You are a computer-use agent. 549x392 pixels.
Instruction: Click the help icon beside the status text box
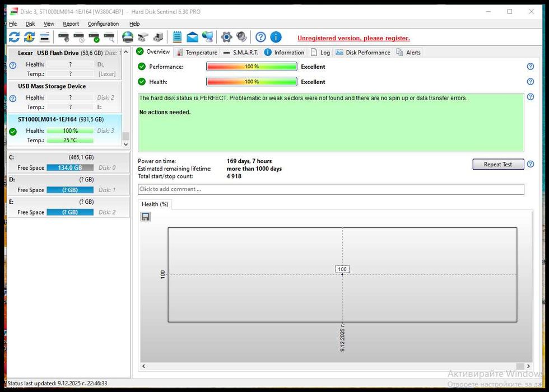(531, 96)
